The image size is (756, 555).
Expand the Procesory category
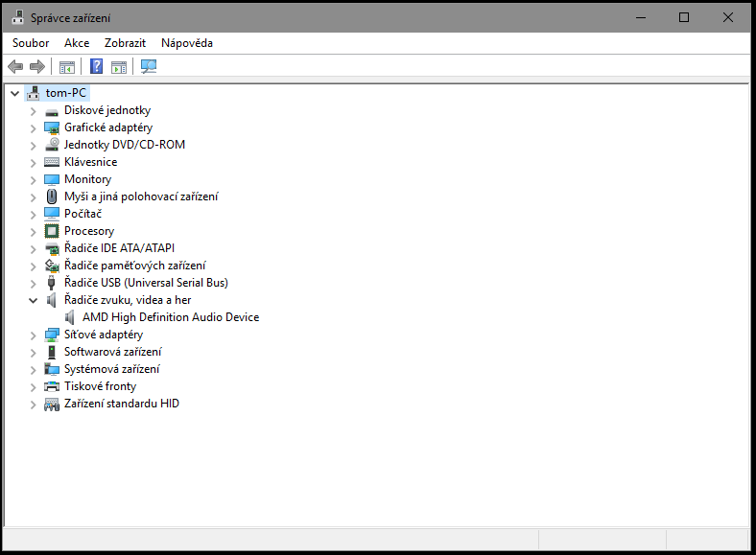point(33,232)
